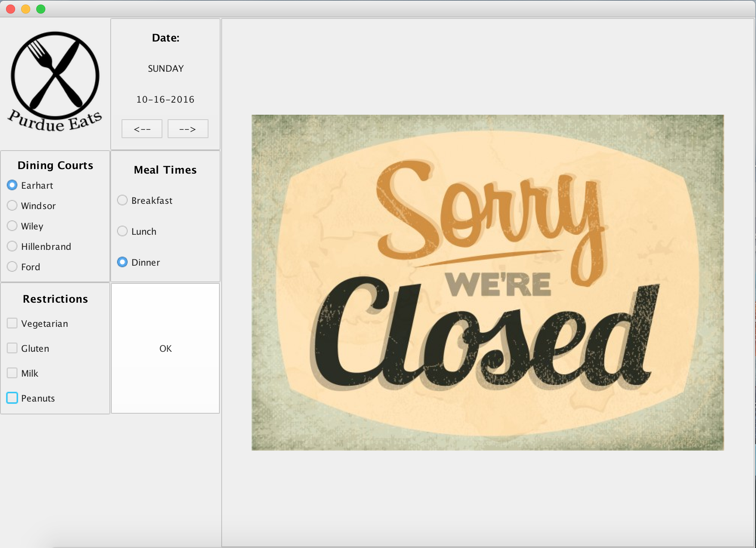The image size is (756, 548).
Task: Click the Sorry We're Closed image
Action: point(488,282)
